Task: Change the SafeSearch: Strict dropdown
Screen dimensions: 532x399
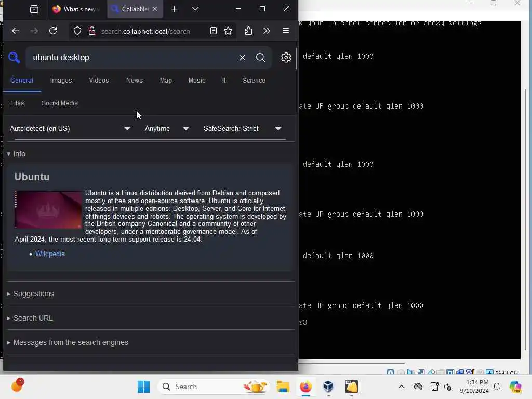Action: pyautogui.click(x=243, y=129)
